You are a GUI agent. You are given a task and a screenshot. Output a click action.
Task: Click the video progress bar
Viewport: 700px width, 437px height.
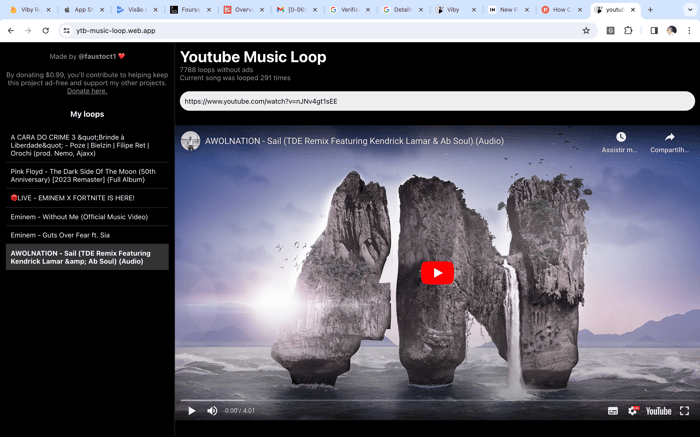(437, 400)
